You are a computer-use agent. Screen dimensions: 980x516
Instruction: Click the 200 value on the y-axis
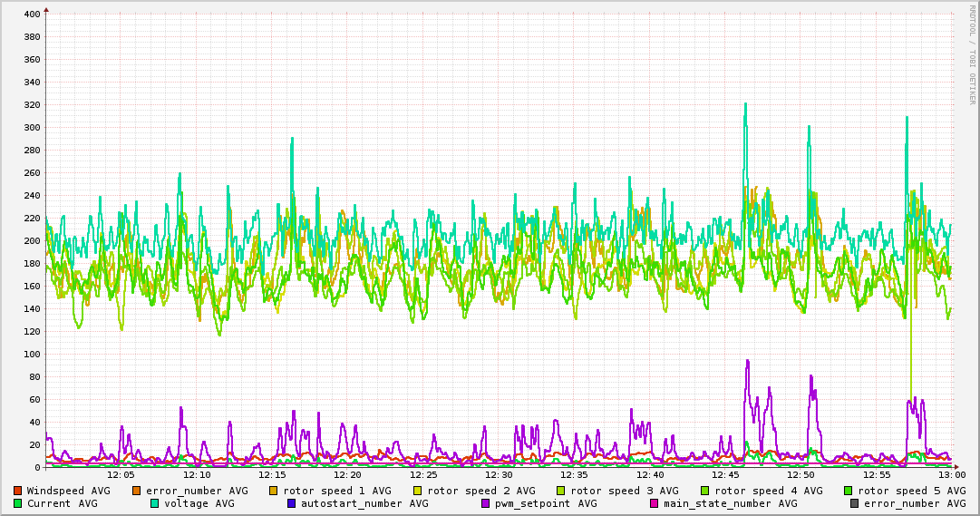31,241
